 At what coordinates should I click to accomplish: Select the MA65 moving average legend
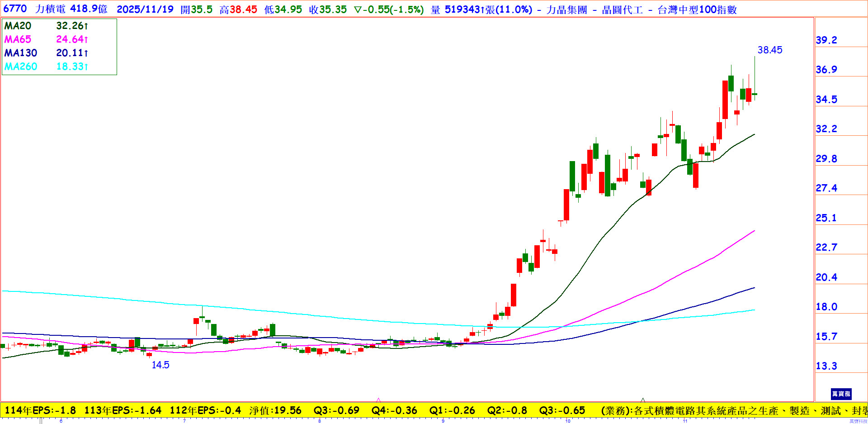18,39
